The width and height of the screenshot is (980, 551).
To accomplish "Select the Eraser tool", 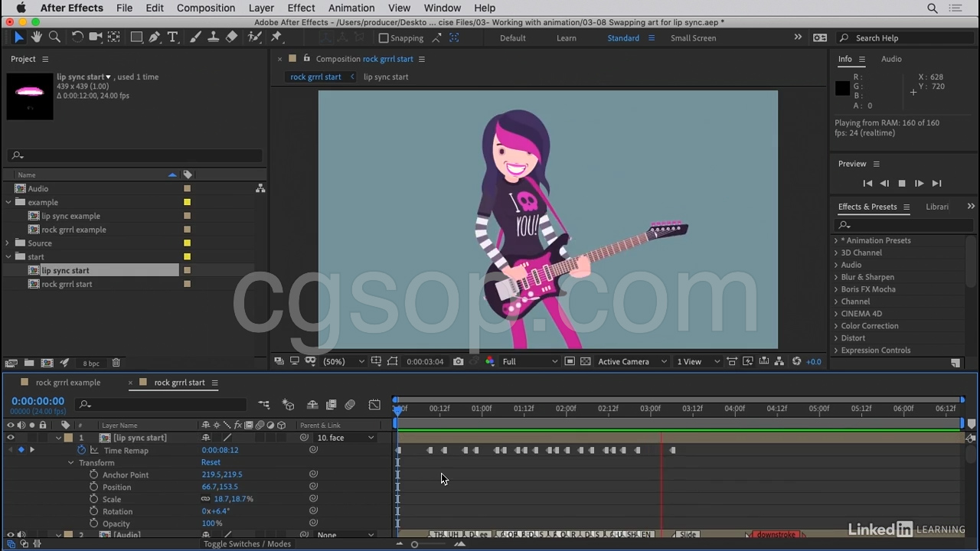I will (x=231, y=37).
